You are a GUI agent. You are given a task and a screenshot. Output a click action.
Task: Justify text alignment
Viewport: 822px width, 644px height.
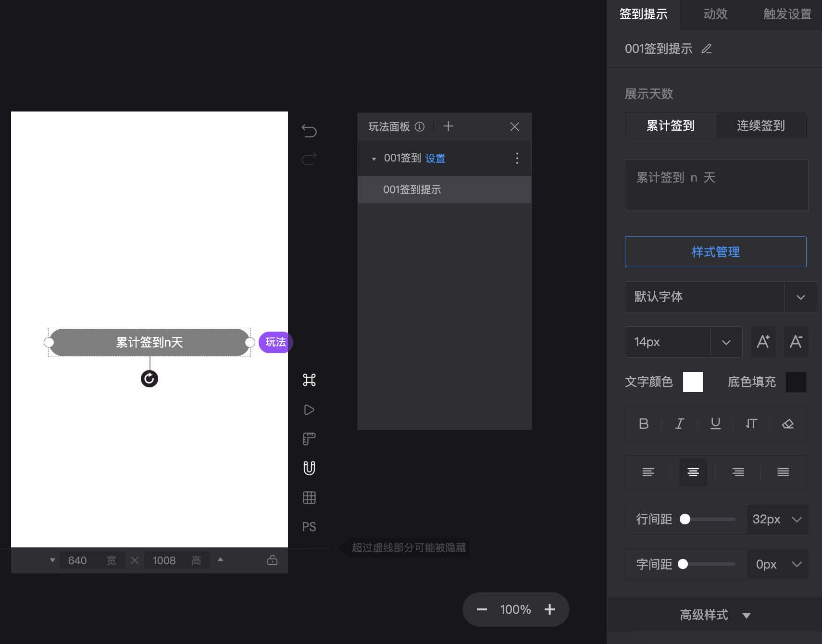point(783,472)
